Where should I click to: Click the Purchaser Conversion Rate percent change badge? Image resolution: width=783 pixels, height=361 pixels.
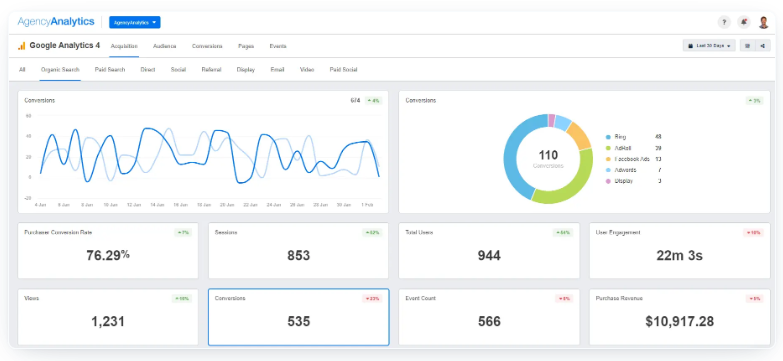pos(183,233)
